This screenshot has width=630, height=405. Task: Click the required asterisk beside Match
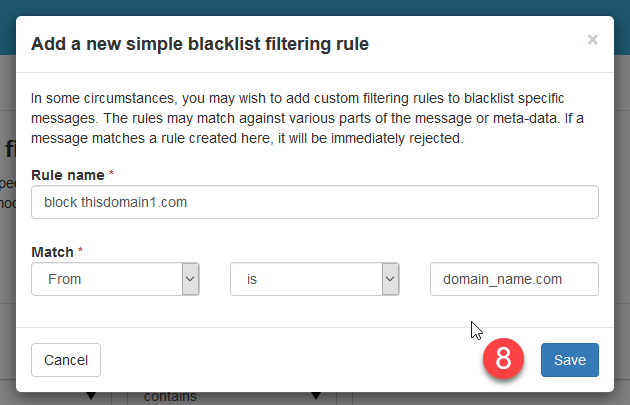point(80,253)
